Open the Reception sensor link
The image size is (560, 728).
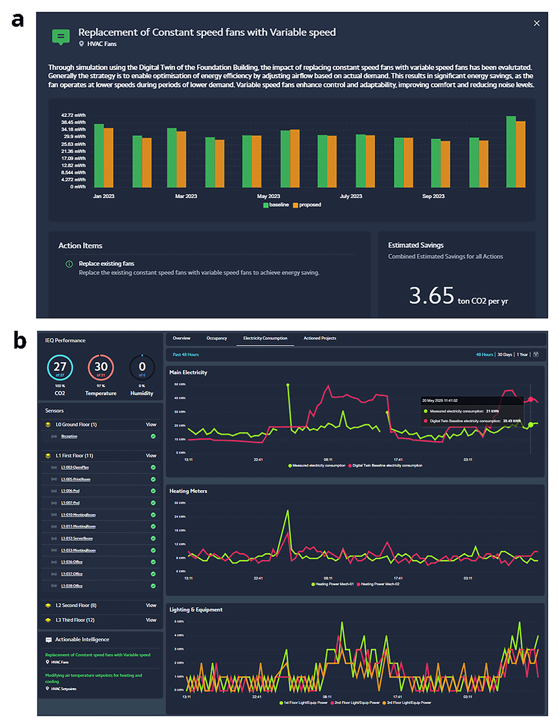point(69,436)
